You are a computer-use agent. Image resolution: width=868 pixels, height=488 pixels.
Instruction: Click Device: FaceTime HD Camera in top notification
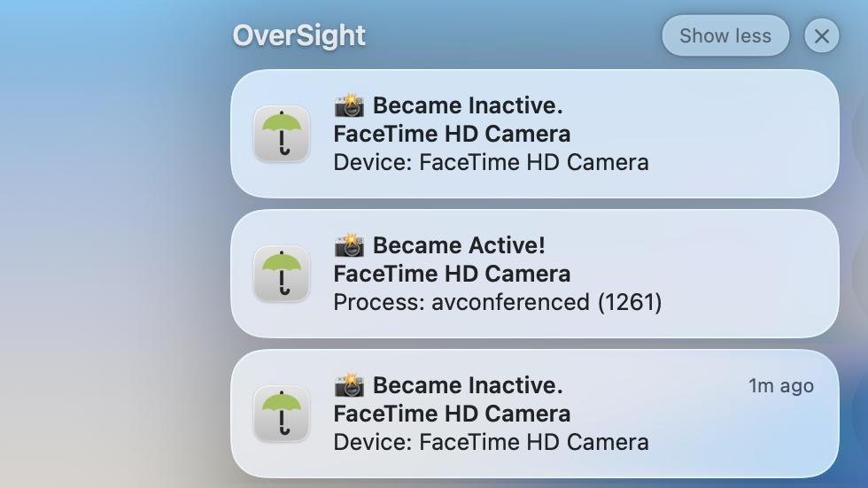(x=491, y=162)
